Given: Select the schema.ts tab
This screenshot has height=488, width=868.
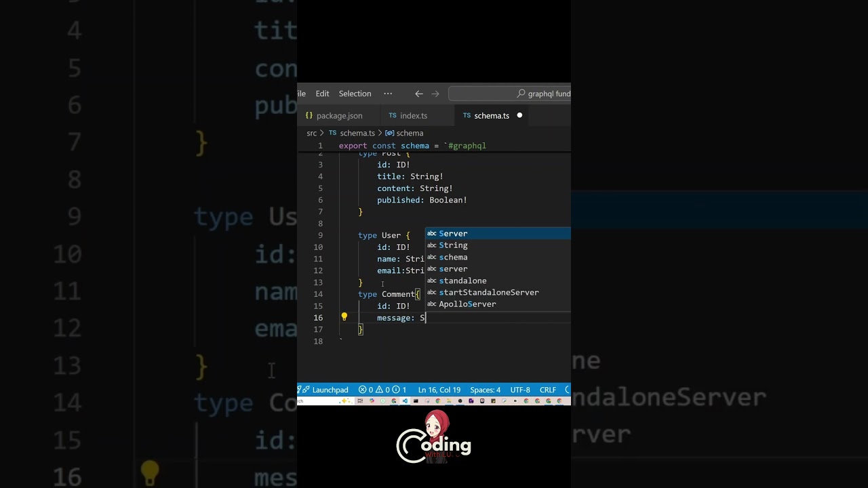Looking at the screenshot, I should coord(491,116).
